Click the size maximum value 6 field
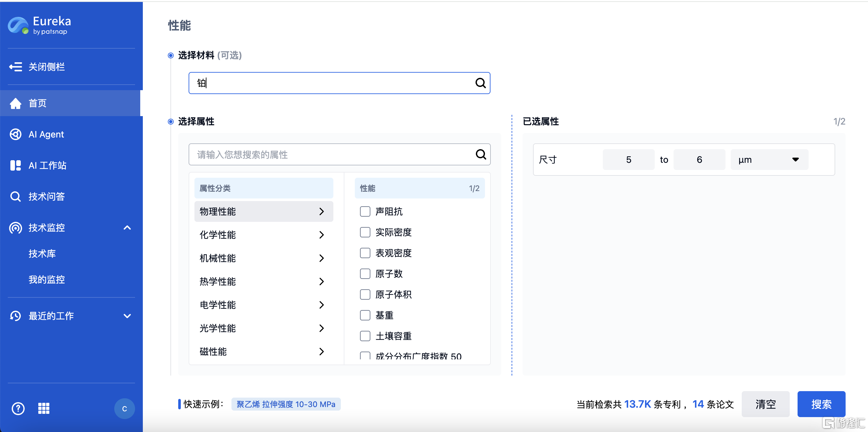 pos(699,160)
